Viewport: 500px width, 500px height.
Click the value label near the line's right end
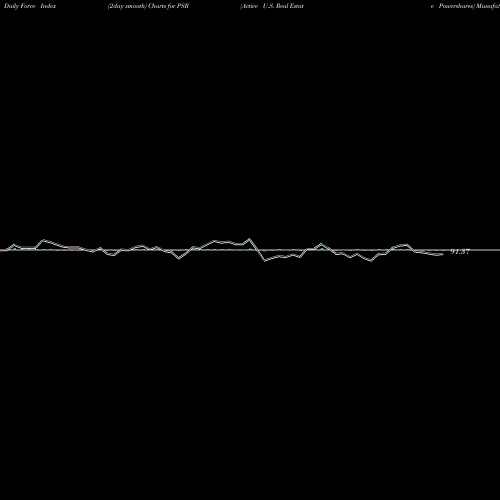460,252
